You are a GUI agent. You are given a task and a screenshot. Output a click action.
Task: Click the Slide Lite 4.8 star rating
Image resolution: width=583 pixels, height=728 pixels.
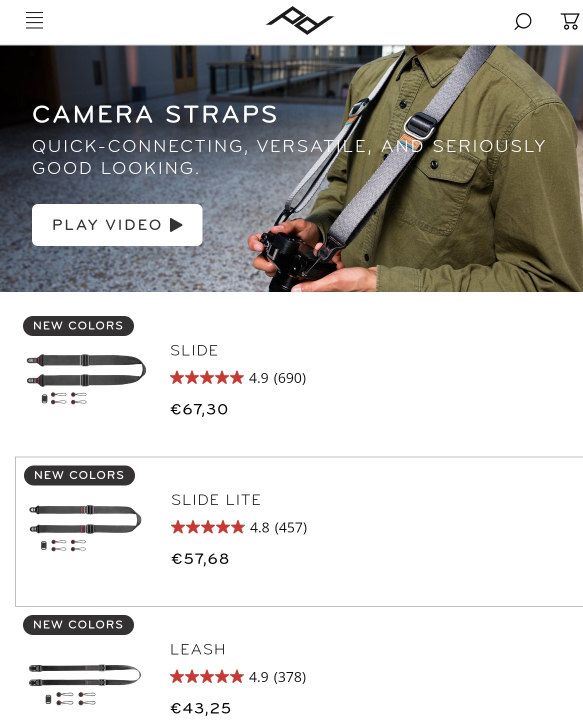click(x=239, y=527)
